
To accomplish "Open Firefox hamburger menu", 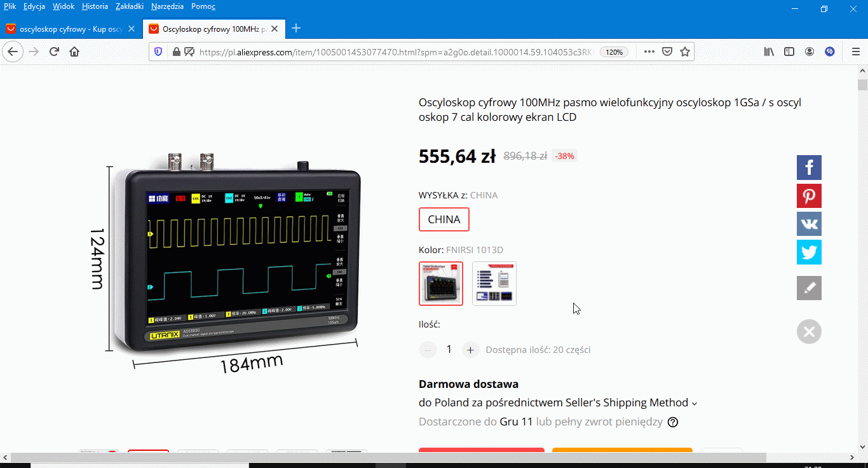I will (x=855, y=52).
